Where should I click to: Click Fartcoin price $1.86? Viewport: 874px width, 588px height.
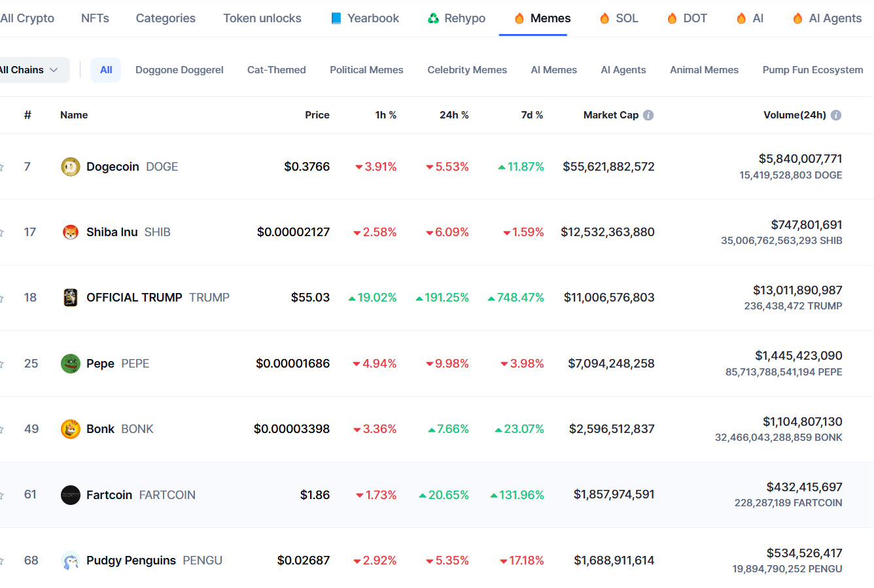point(315,495)
